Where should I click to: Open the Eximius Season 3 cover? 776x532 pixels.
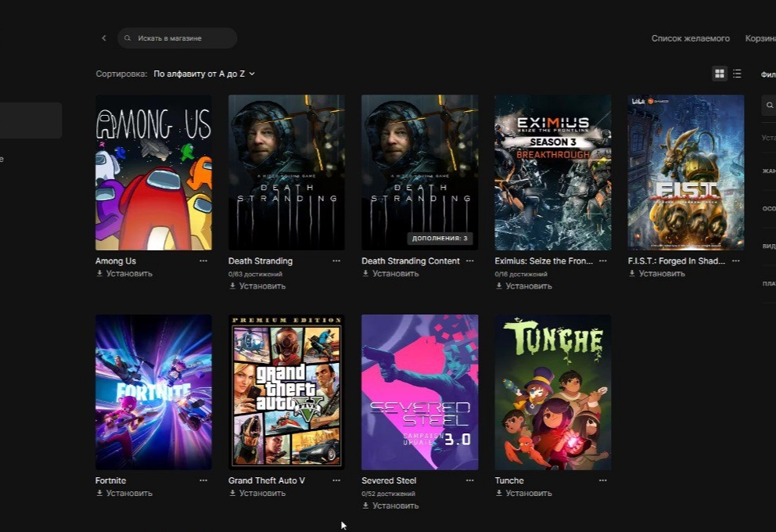coord(553,172)
